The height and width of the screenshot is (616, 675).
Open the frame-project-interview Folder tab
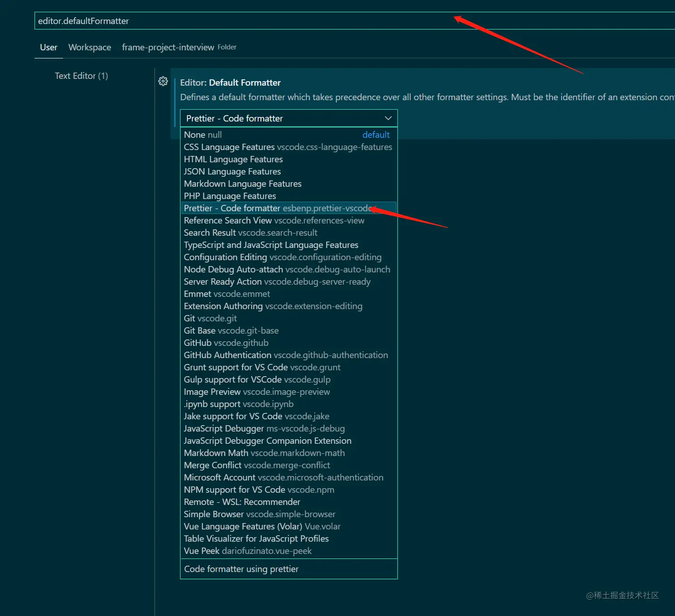[179, 47]
